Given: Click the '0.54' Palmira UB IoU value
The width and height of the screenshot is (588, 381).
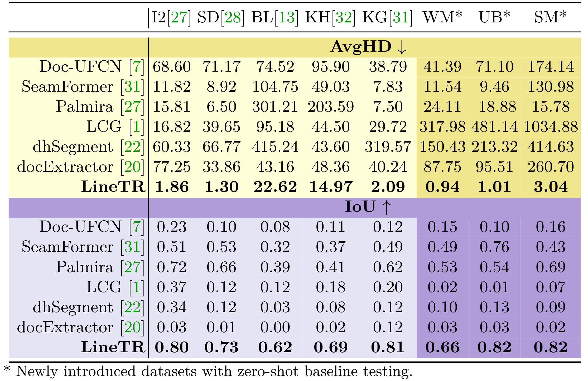Looking at the screenshot, I should point(495,267).
